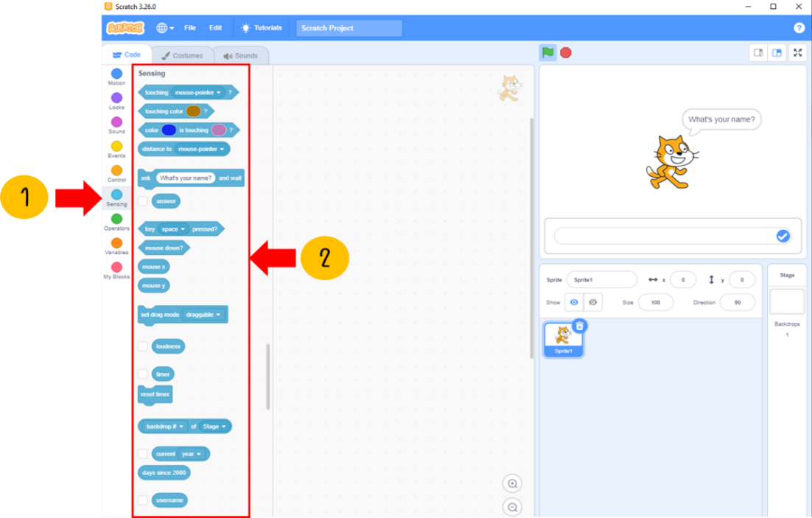Enter full screen stage mode
The image size is (812, 518).
(797, 52)
